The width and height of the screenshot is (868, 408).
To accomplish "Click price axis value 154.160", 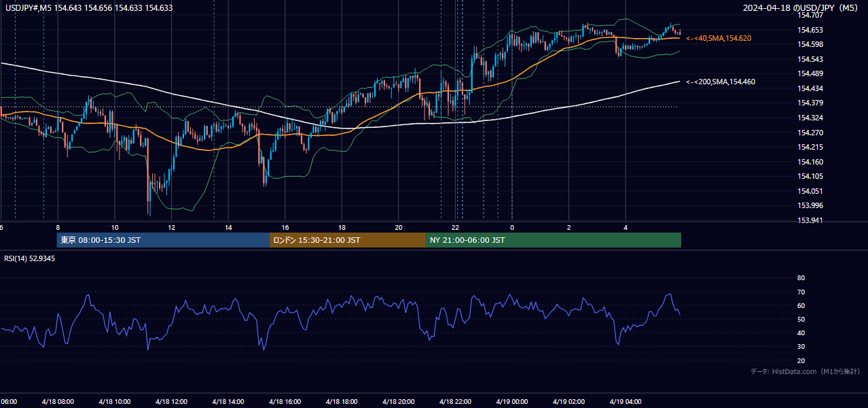I will click(x=810, y=162).
